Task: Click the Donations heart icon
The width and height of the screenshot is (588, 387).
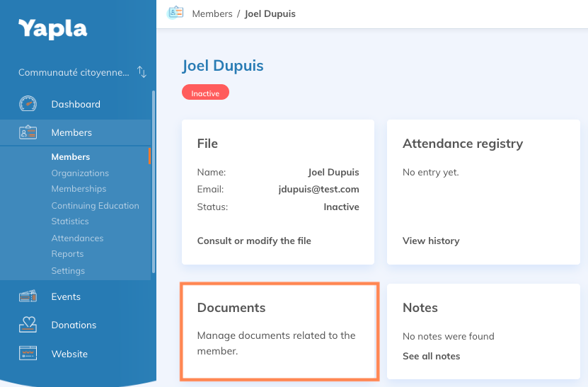Action: (x=28, y=325)
